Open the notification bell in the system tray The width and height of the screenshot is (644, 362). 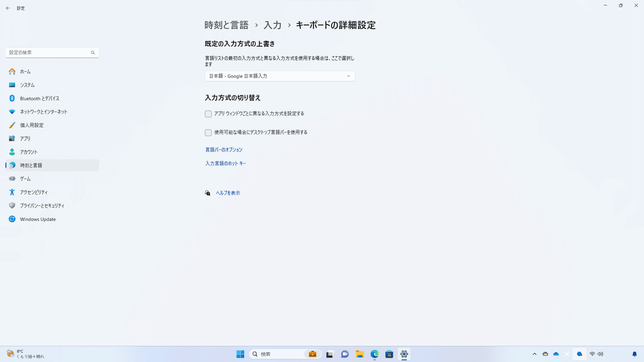click(x=634, y=354)
